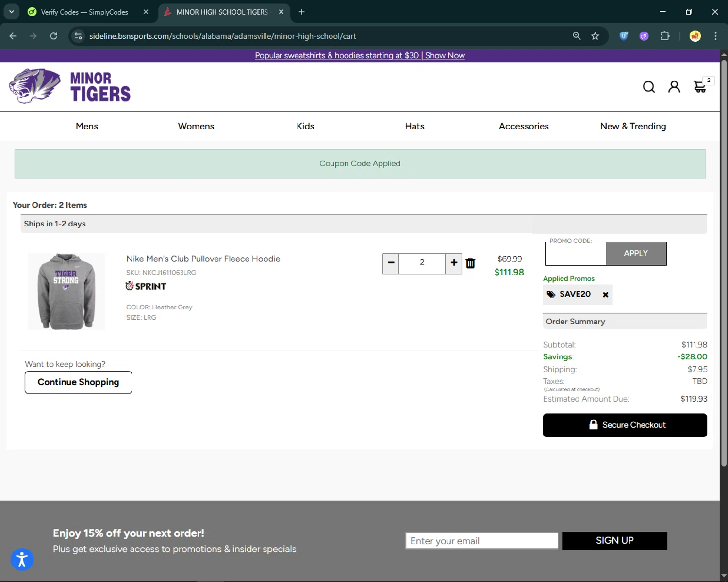The image size is (728, 582).
Task: Click the hoodie quantity number field
Action: [x=422, y=263]
